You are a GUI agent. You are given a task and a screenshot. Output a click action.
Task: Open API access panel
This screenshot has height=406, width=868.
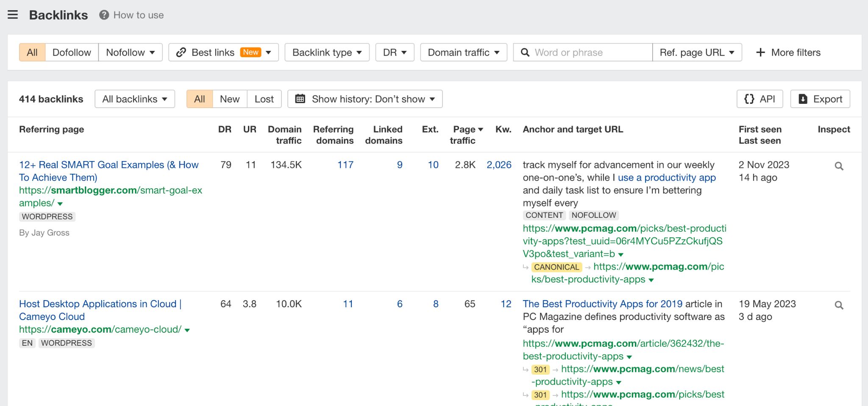[759, 99]
